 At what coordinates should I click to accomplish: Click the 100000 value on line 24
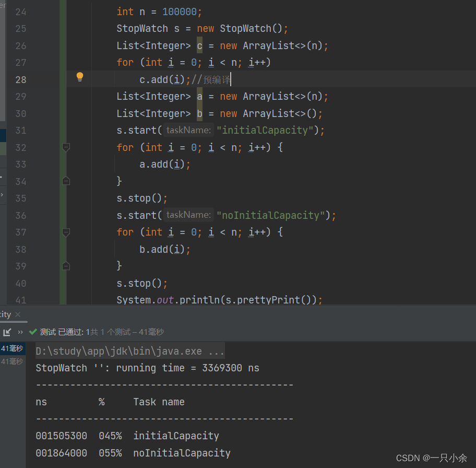click(180, 12)
